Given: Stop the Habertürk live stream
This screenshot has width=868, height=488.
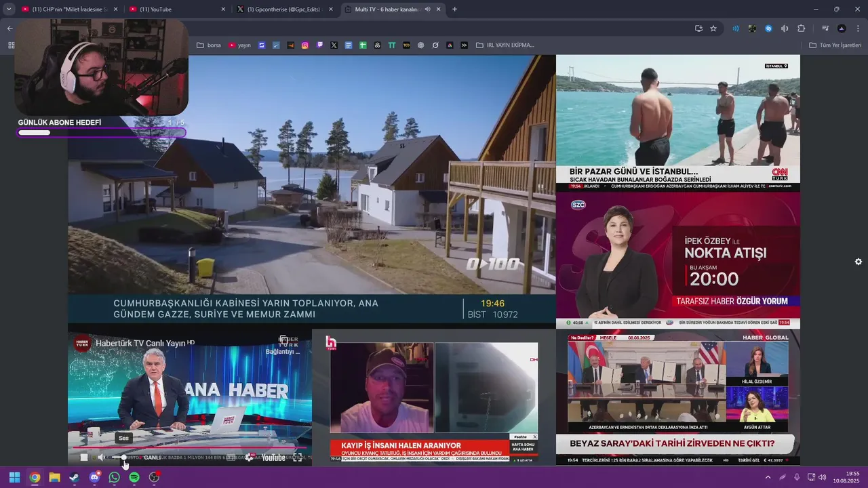Looking at the screenshot, I should [83, 457].
